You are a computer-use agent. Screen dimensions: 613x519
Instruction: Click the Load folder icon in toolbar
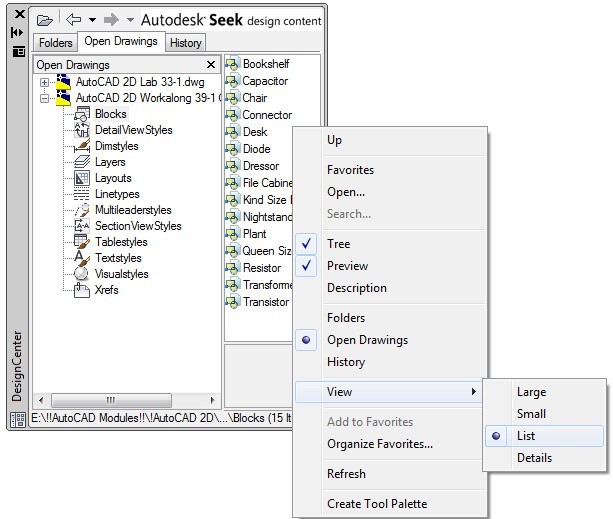[x=44, y=19]
